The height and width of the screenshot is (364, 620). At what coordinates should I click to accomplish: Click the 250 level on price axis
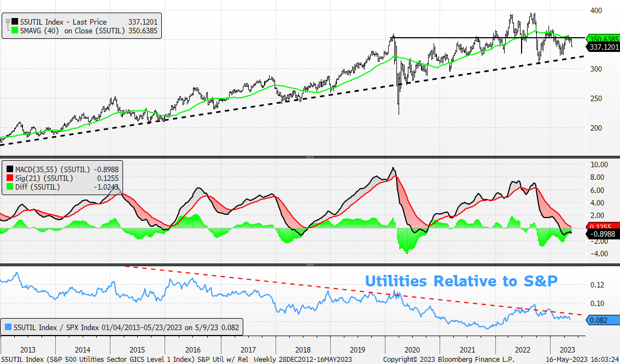coord(595,98)
